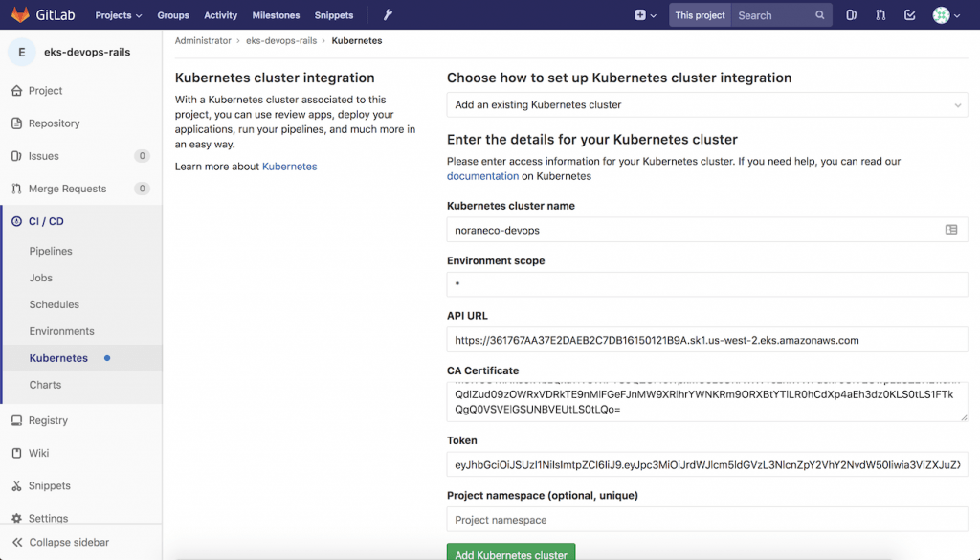
Task: Open the todos checkmark icon
Action: (x=910, y=15)
